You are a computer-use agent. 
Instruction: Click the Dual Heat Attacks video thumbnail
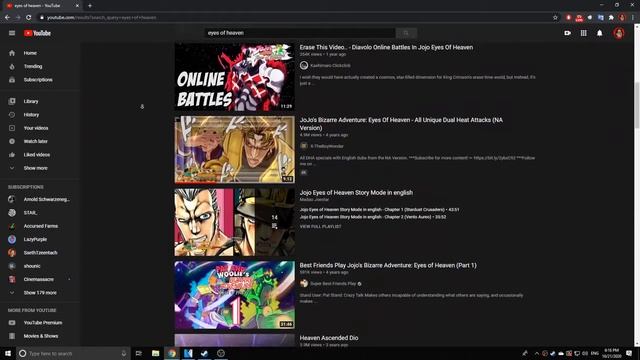[234, 150]
